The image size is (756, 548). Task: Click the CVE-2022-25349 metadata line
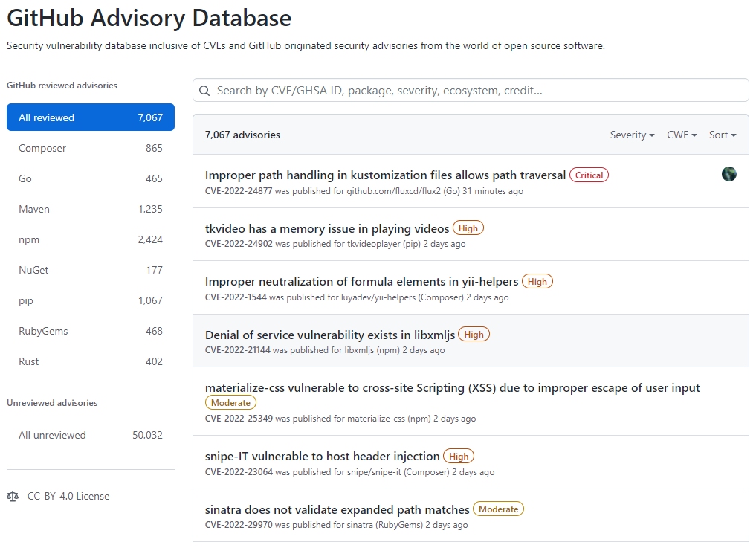point(340,419)
